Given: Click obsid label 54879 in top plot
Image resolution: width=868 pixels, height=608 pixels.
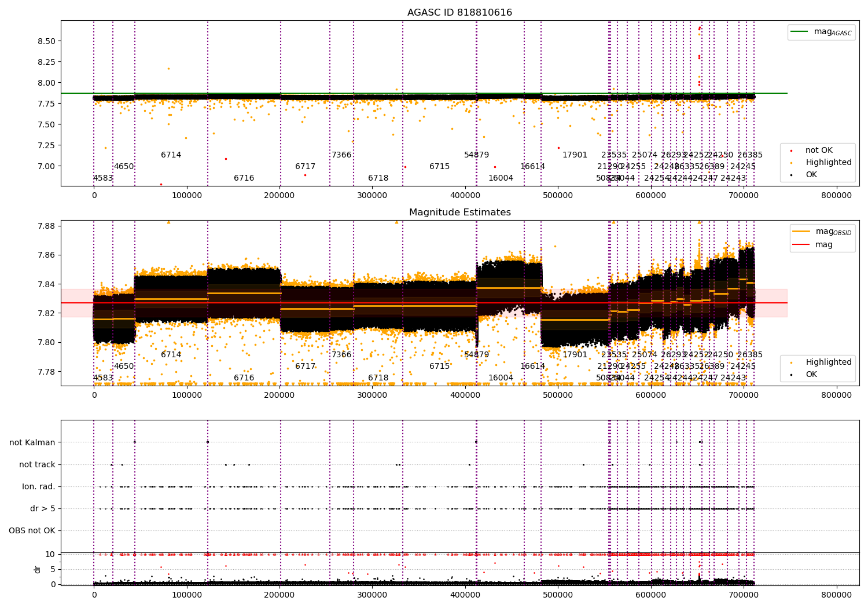Looking at the screenshot, I should 477,155.
